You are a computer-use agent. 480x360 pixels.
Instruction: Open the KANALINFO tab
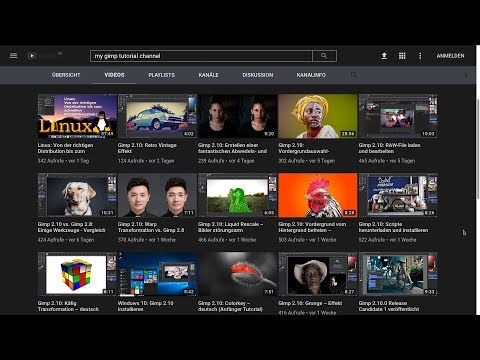tap(311, 75)
